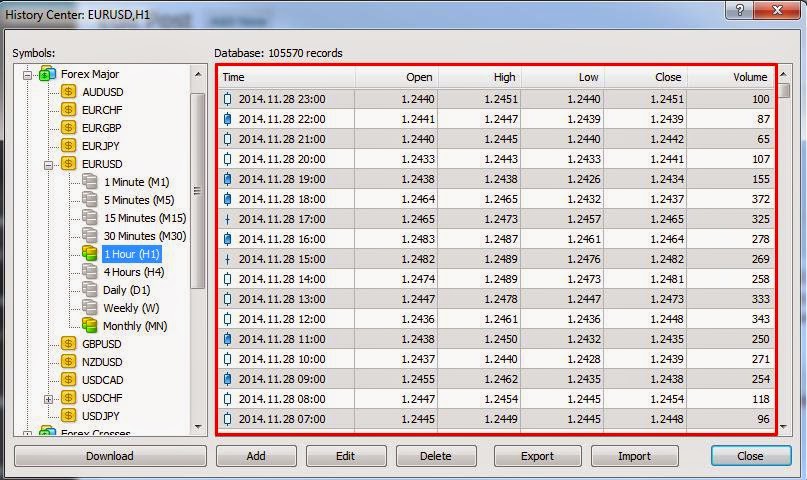807x480 pixels.
Task: Click the 30 Minutes (M30) database icon
Action: [x=90, y=235]
